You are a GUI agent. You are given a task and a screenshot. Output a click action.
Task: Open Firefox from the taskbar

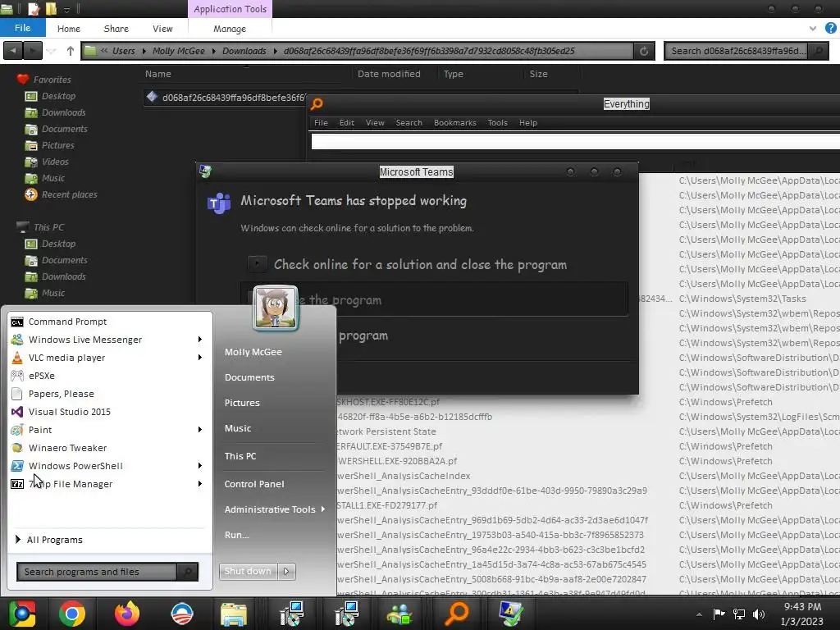pos(127,614)
